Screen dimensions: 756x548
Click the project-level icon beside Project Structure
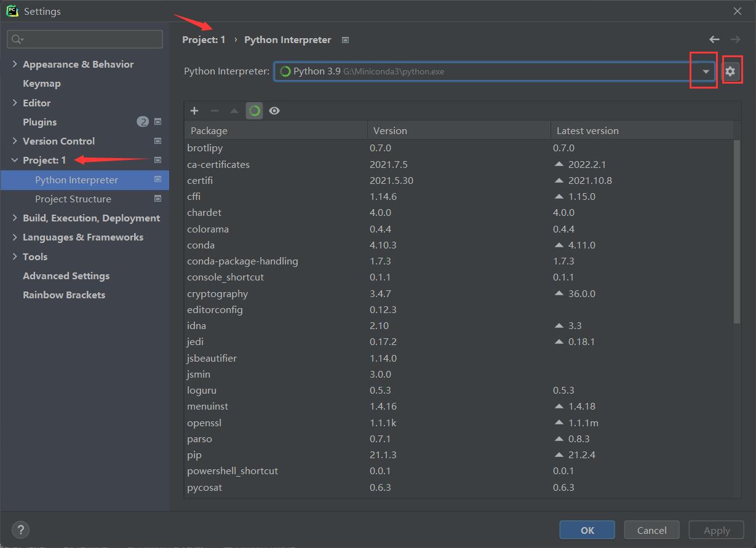157,199
